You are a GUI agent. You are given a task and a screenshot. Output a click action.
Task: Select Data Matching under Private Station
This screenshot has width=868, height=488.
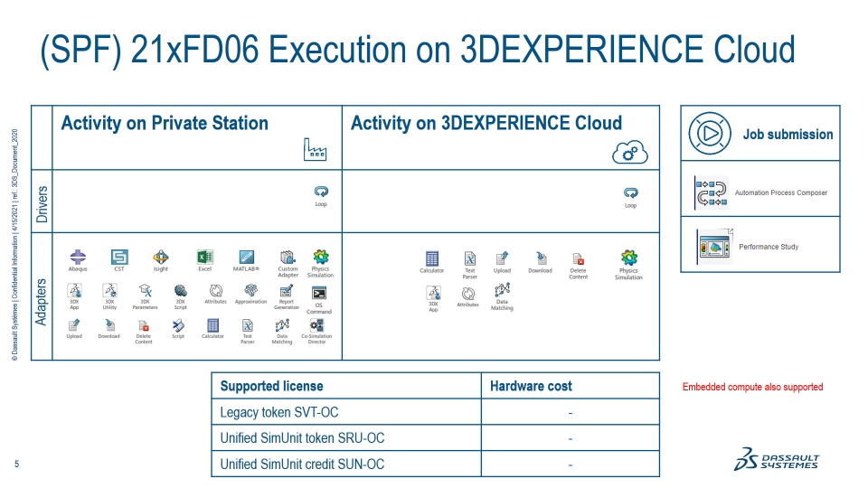282,325
